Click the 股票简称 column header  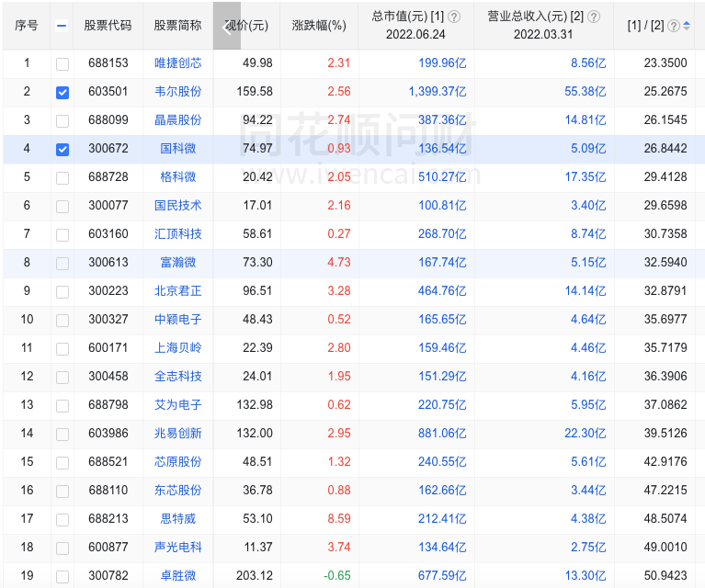tap(177, 26)
